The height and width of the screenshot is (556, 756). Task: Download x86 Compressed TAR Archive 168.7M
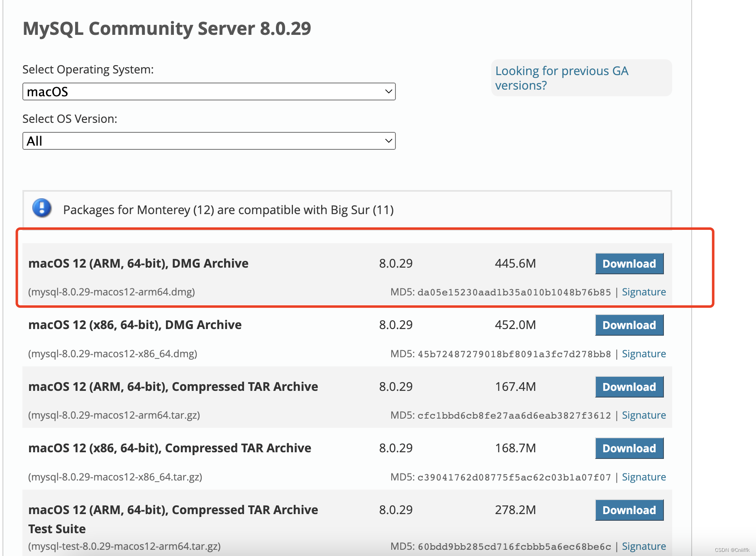(629, 448)
